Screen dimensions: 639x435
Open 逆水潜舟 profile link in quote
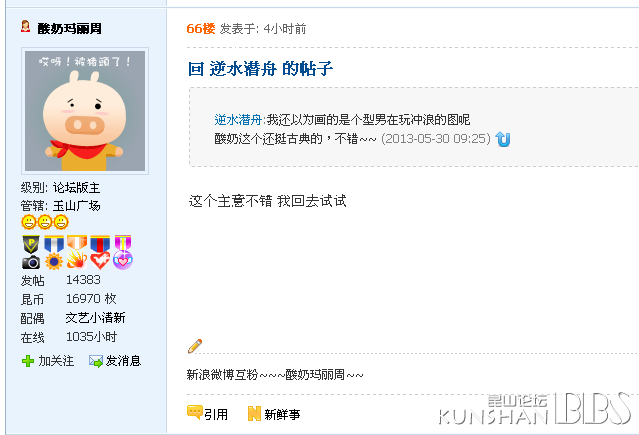coord(238,119)
